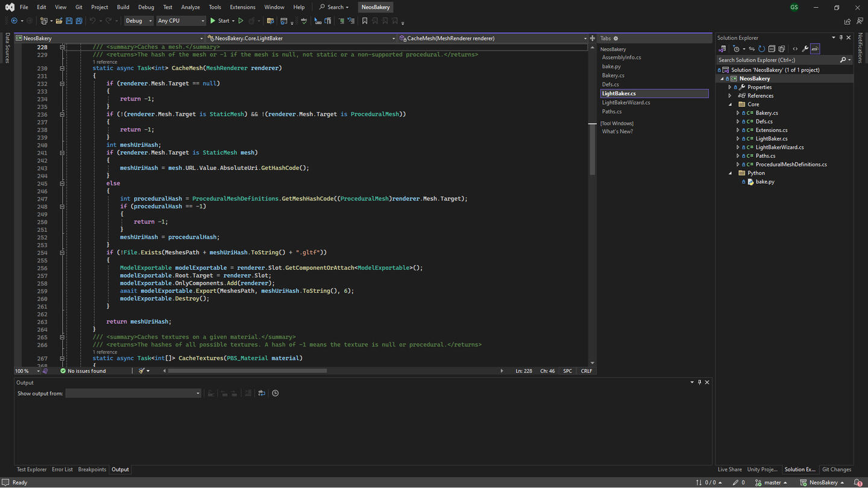Click the GS account avatar
This screenshot has width=868, height=488.
point(794,7)
